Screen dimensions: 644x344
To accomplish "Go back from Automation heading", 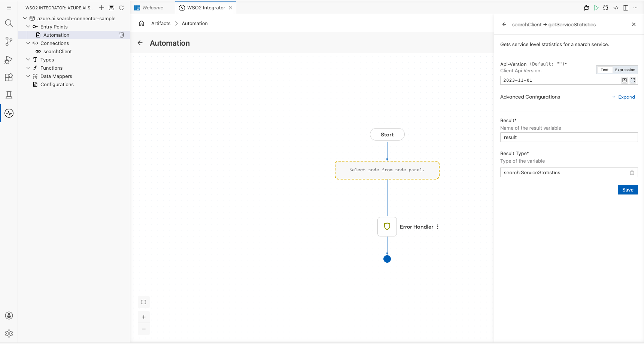I will 140,43.
